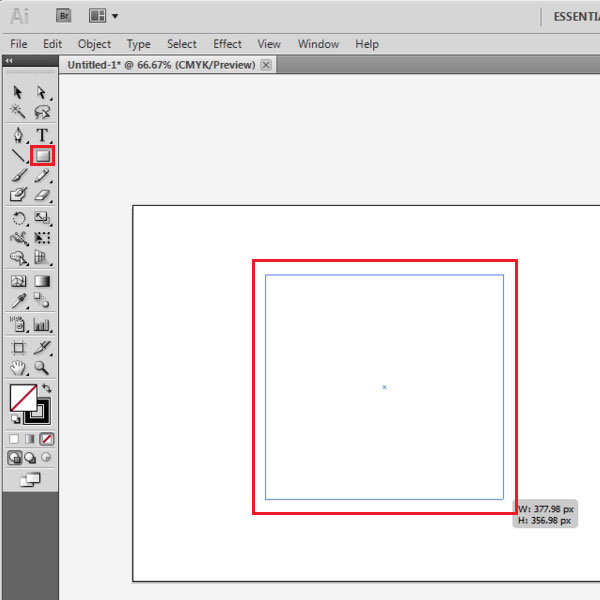This screenshot has width=600, height=600.
Task: Select the Artboard tool
Action: pos(18,348)
